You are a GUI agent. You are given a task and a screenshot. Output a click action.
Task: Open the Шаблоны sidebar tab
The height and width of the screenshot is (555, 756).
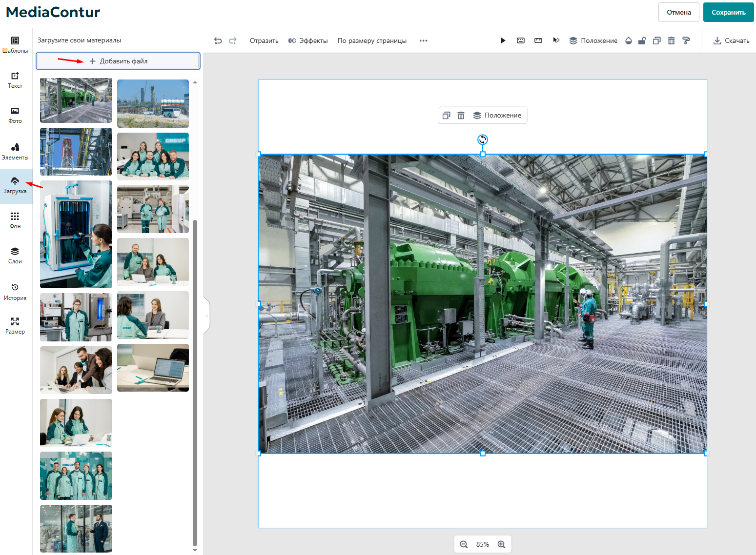click(x=15, y=45)
